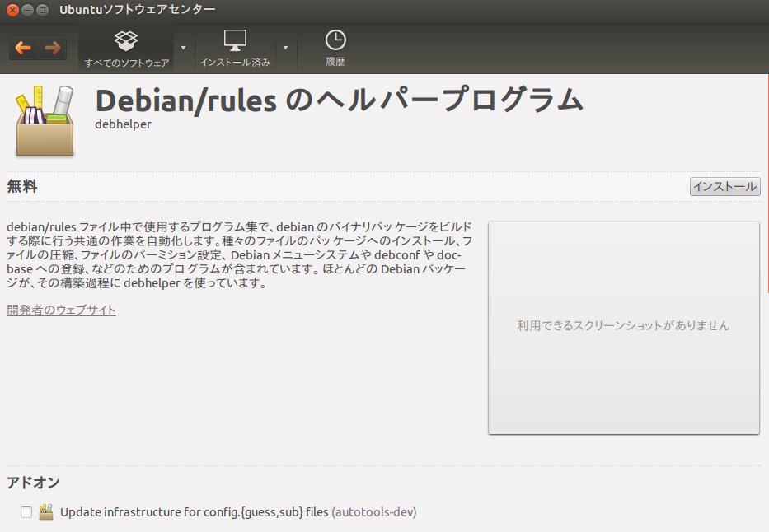769x532 pixels.
Task: Click the アドオン section heading
Action: (x=33, y=483)
